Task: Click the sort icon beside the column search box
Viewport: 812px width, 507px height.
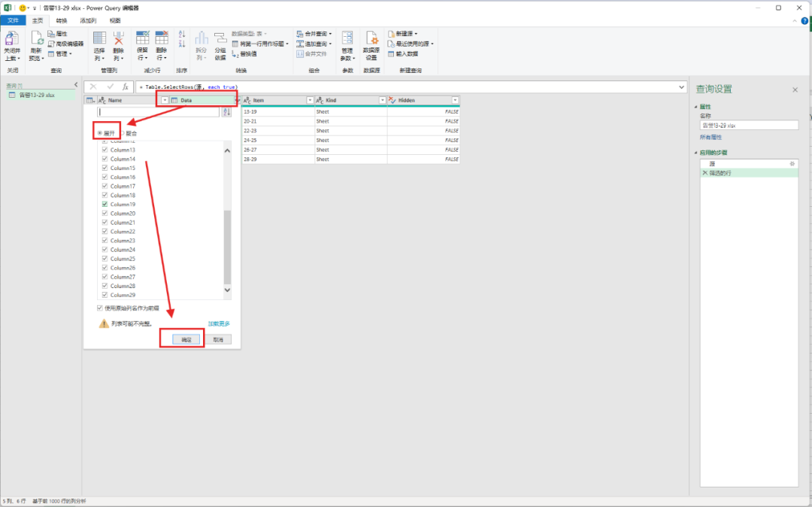Action: pos(226,112)
